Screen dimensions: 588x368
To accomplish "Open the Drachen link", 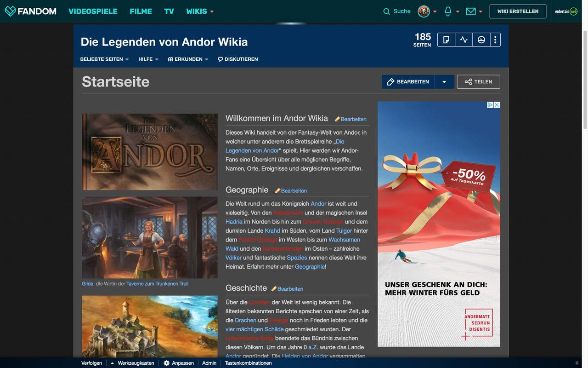I will tap(245, 320).
